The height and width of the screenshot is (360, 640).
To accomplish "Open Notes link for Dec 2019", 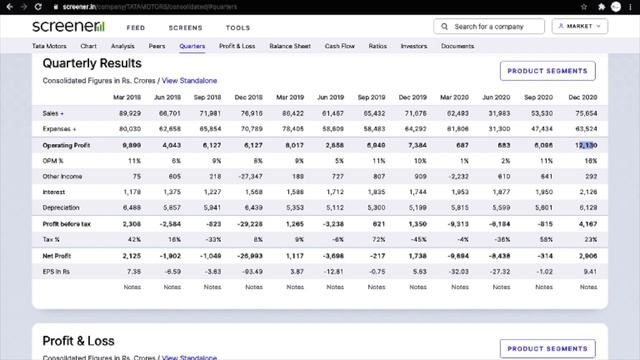I will coord(418,287).
